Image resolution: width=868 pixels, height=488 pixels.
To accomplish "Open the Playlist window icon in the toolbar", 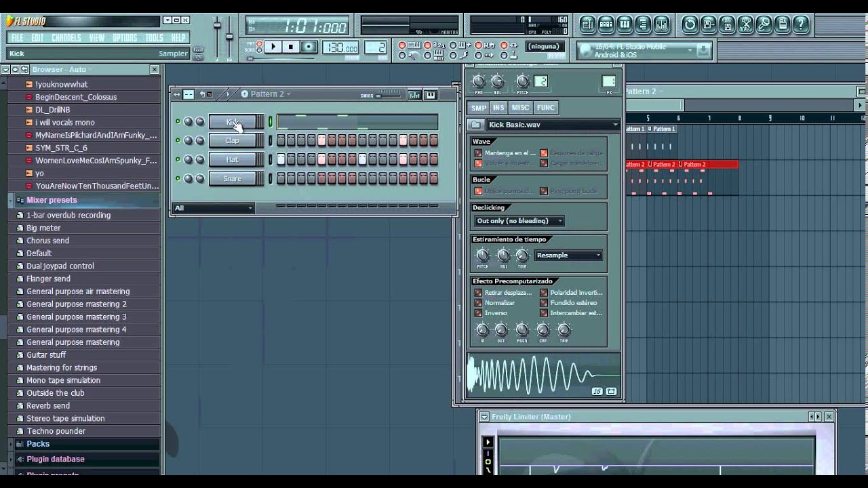I will (x=587, y=25).
